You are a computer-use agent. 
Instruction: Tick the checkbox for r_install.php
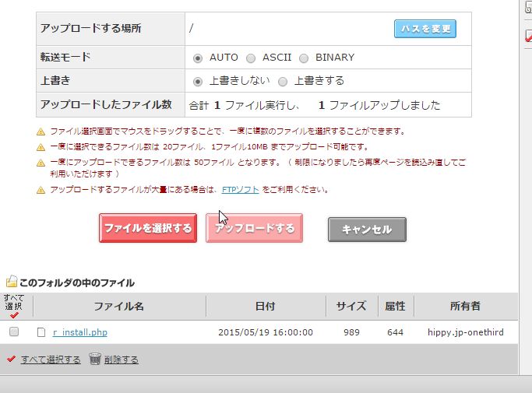14,332
